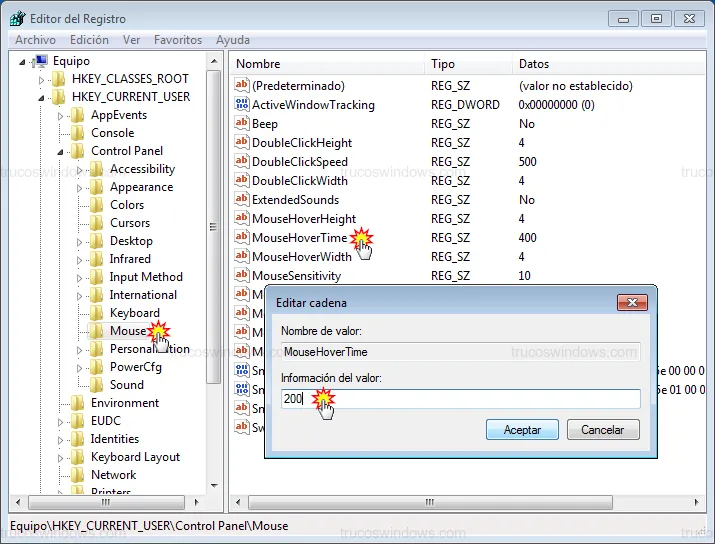Collapse the Control Panel tree node
Image resolution: width=715 pixels, height=544 pixels.
pyautogui.click(x=61, y=152)
